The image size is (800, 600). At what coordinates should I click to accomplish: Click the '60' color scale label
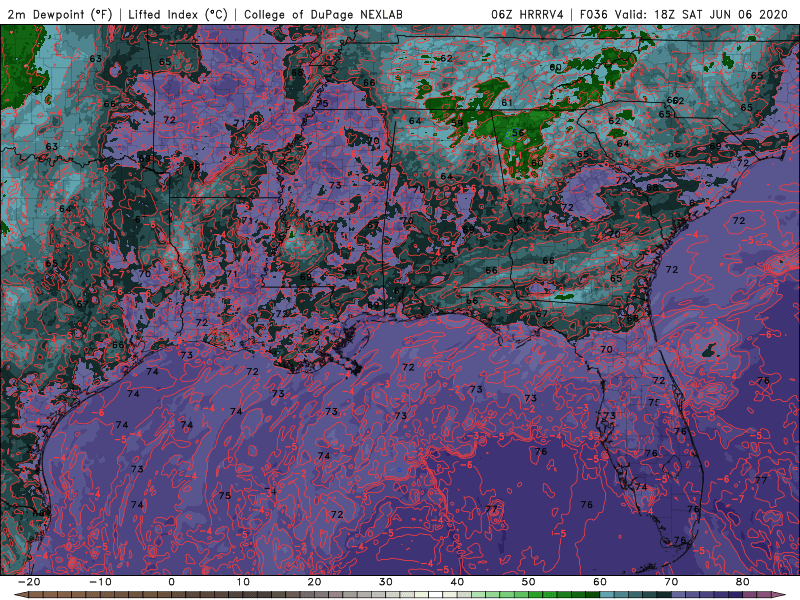click(600, 582)
